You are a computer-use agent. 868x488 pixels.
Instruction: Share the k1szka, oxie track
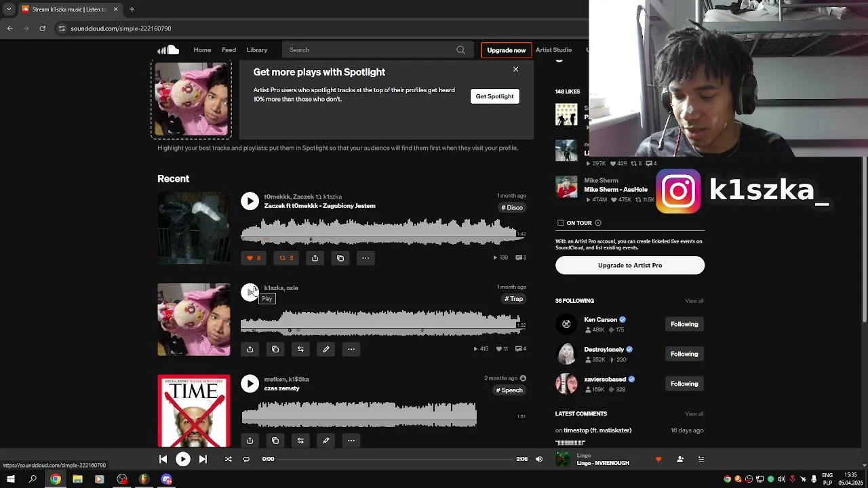coord(250,349)
